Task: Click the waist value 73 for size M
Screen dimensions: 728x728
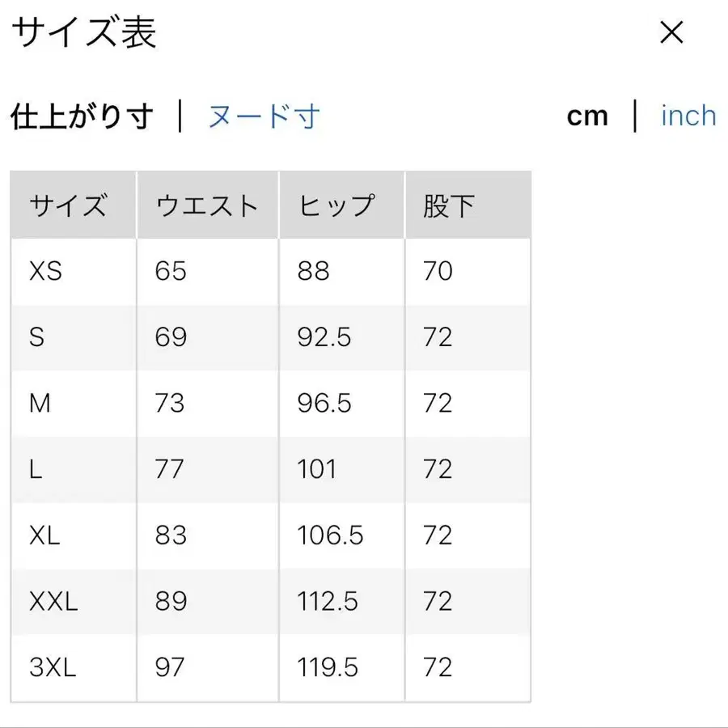Action: pos(170,404)
